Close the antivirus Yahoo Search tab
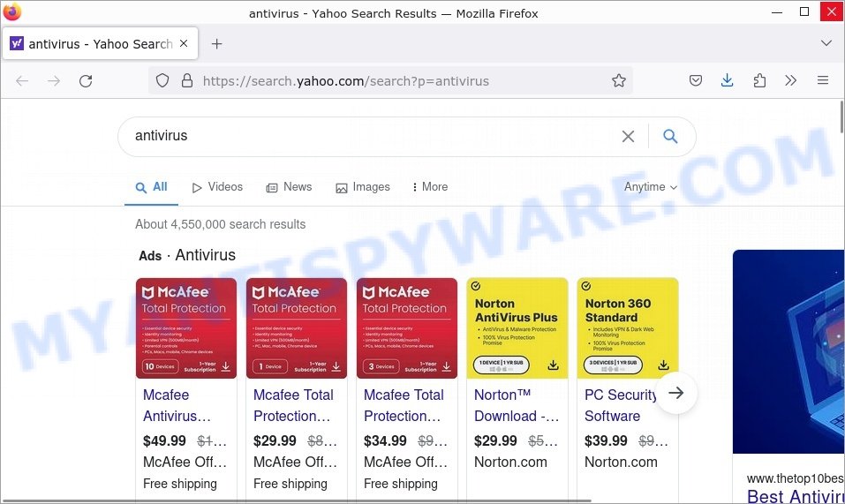This screenshot has height=504, width=845. 184,43
